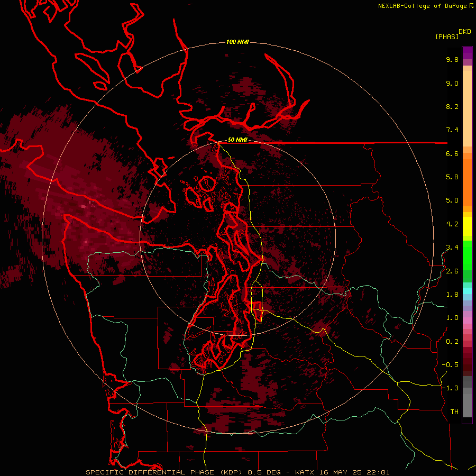Image resolution: width=476 pixels, height=476 pixels.
Task: Click the SPECIFIC DIFFERENTIAL PHASE (KDP) caption text
Action: point(165,472)
